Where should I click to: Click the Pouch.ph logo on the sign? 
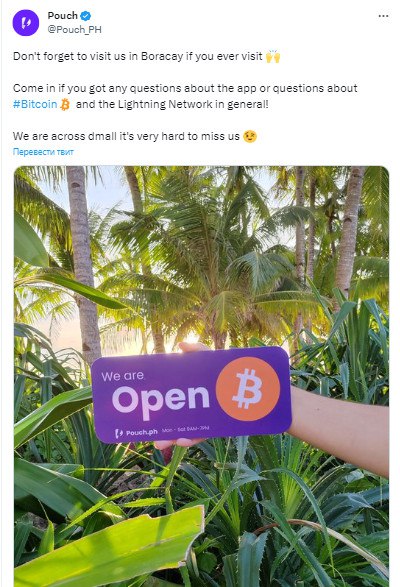(x=136, y=433)
